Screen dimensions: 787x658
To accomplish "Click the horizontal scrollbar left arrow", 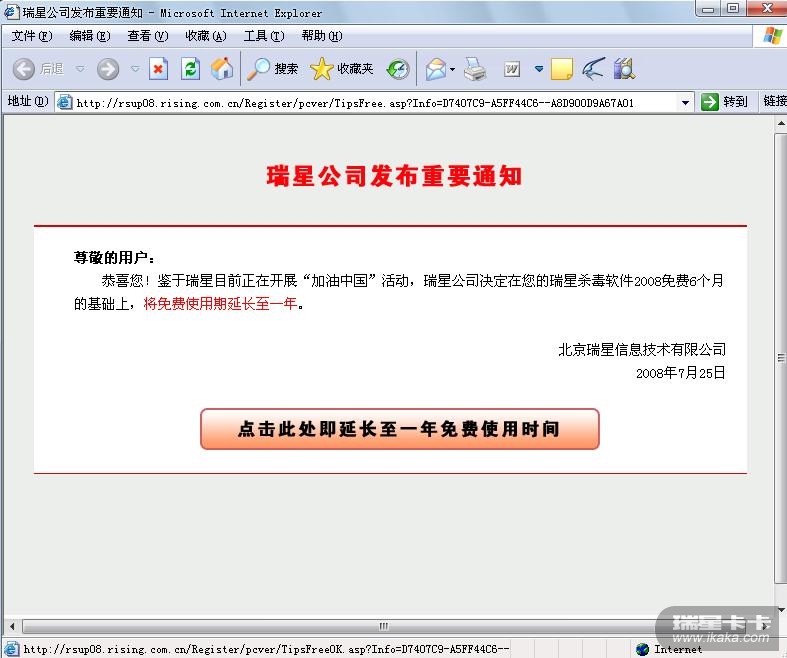I will pyautogui.click(x=12, y=626).
